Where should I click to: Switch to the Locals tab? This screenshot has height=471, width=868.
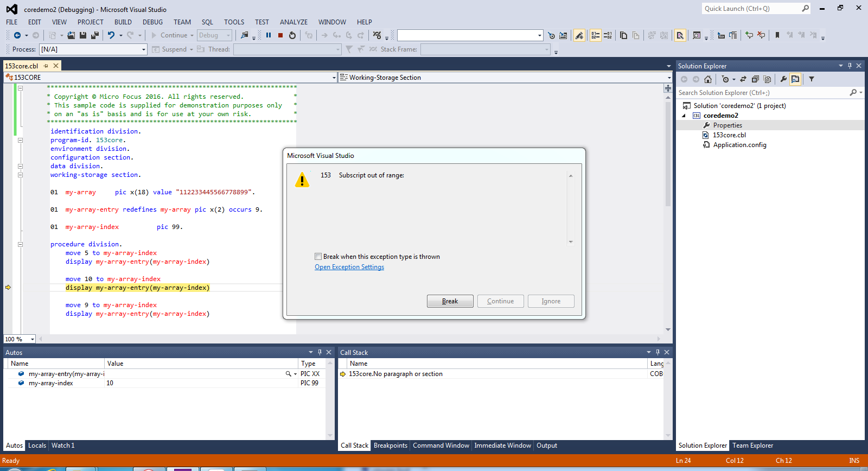tap(37, 445)
